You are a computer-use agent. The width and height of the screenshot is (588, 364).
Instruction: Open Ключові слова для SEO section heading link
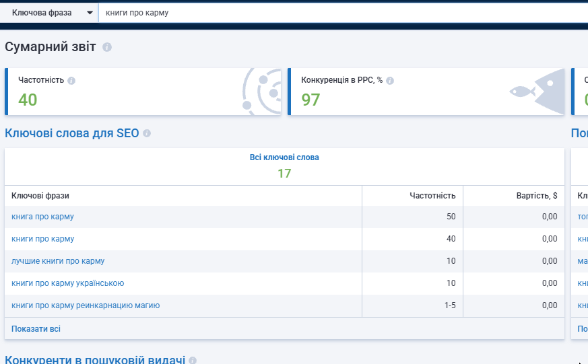tap(71, 133)
